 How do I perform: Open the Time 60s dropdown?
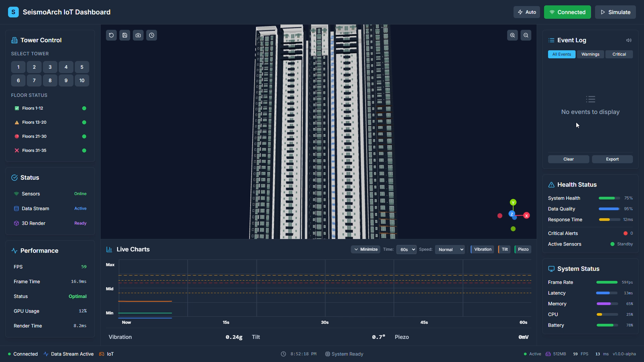[x=407, y=250]
